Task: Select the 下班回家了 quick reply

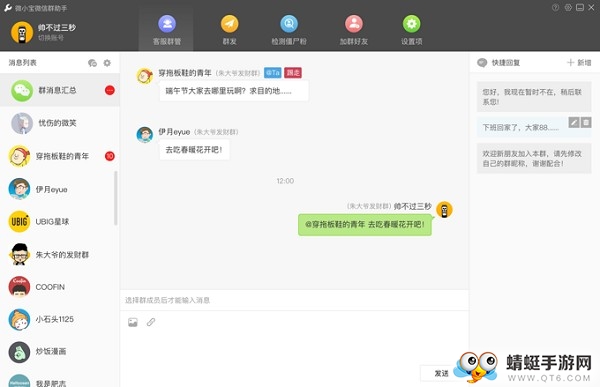Action: (534, 127)
